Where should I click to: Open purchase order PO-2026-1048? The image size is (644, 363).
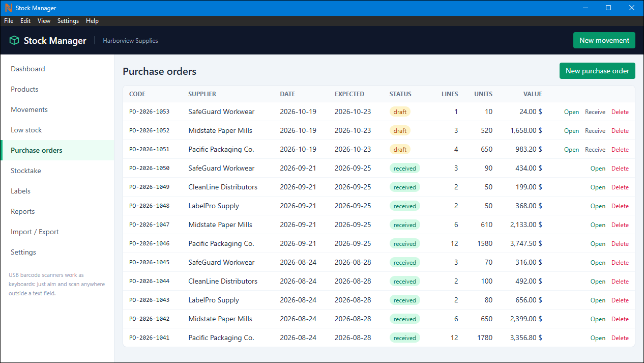598,206
